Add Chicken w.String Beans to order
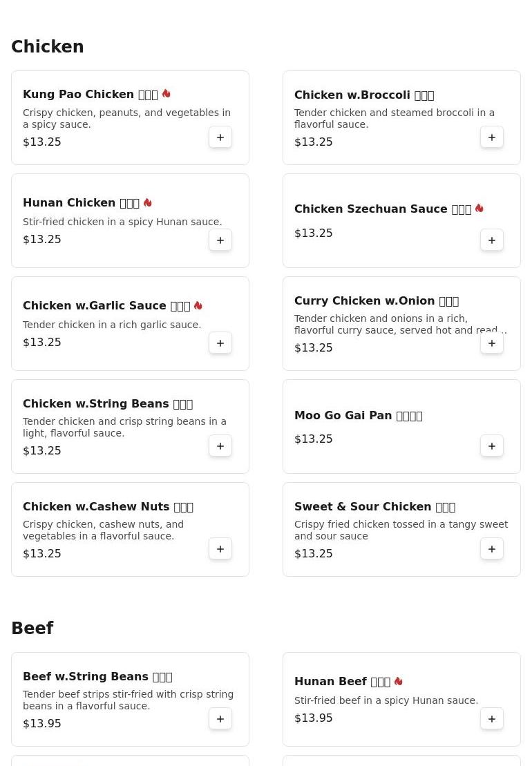The image size is (532, 766). tap(220, 446)
